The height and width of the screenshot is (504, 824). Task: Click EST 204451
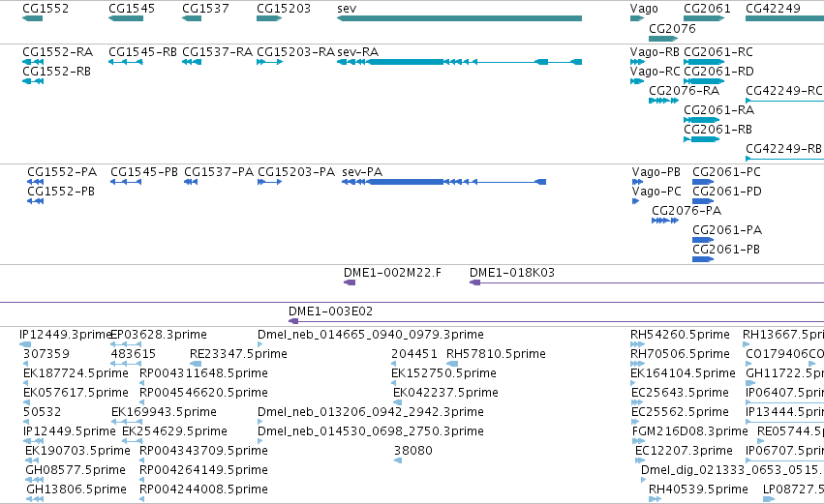[394, 364]
